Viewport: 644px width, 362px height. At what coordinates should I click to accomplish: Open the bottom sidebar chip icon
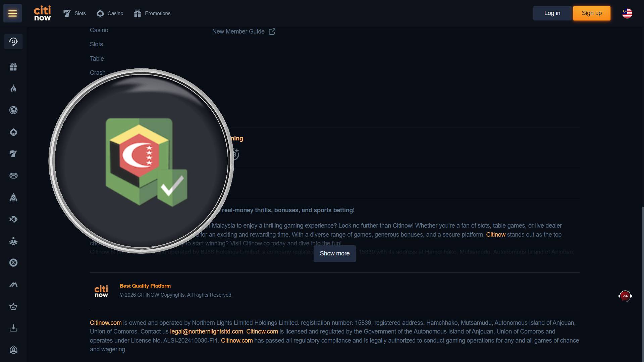coord(13,350)
